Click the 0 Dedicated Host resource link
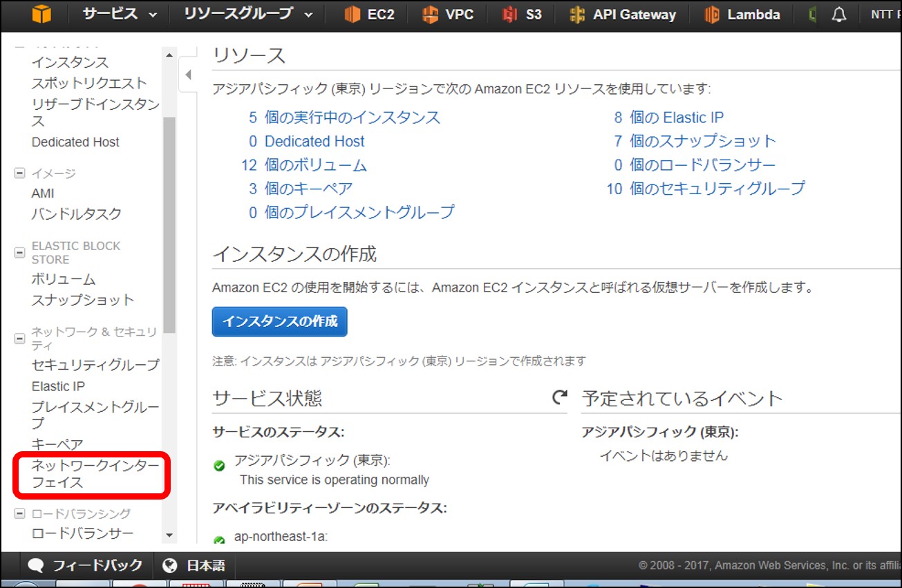 point(306,142)
